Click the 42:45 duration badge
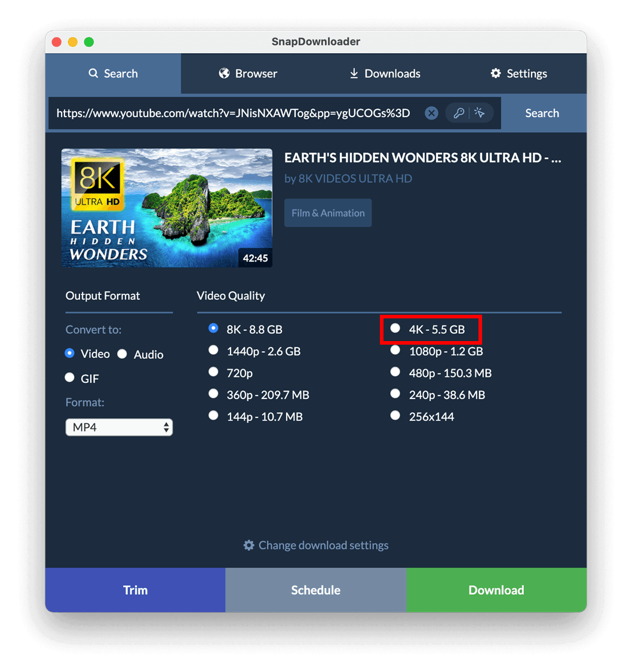 pyautogui.click(x=255, y=258)
